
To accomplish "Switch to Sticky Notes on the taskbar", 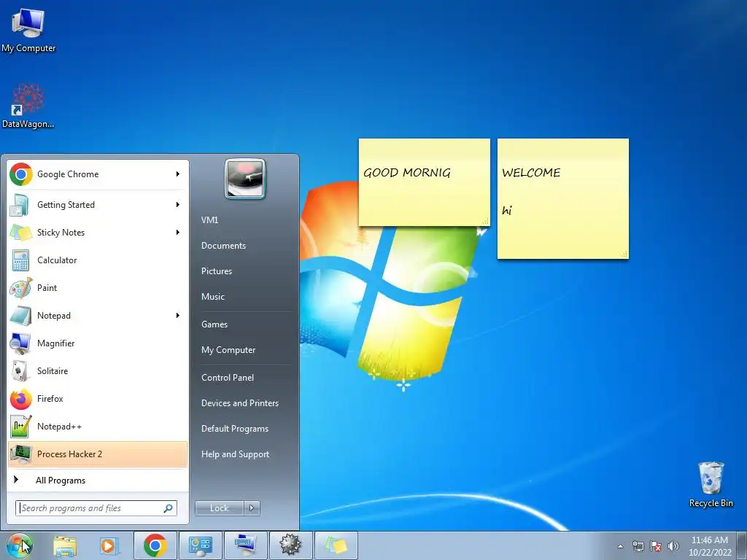I will pyautogui.click(x=336, y=545).
